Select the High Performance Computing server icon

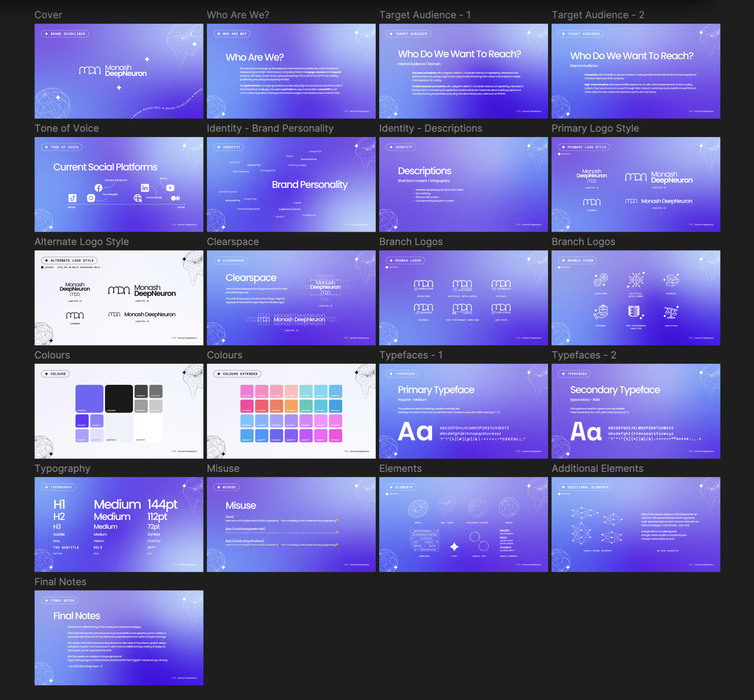(635, 312)
